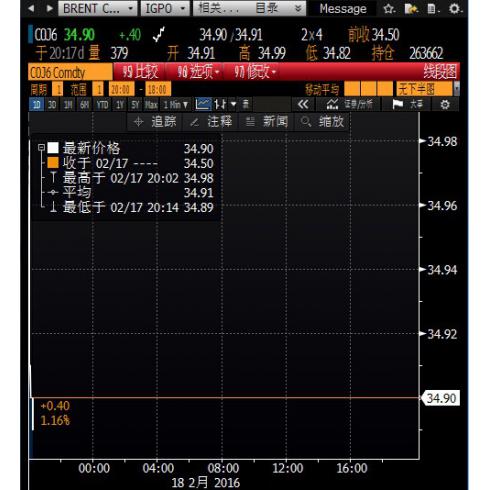Open the BRENT C... security dropdown

(x=97, y=8)
